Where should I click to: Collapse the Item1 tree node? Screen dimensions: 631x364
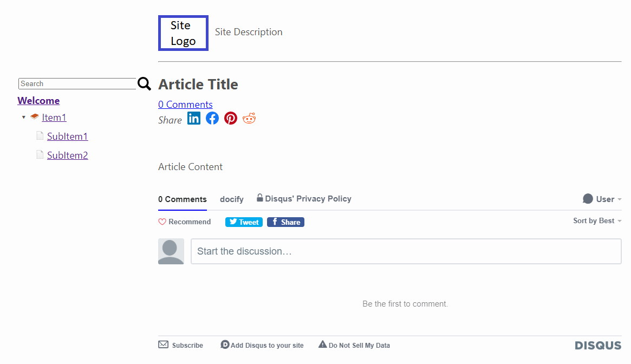click(24, 117)
